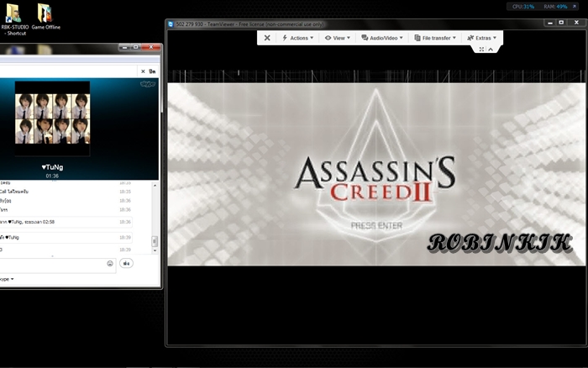588x368 pixels.
Task: Minimize the Skype window
Action: pyautogui.click(x=125, y=47)
